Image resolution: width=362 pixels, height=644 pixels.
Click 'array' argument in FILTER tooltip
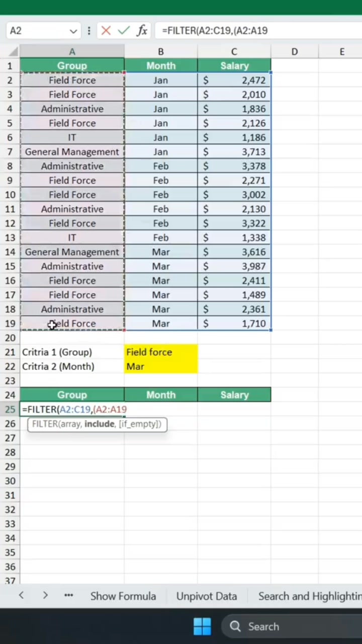[x=70, y=424]
